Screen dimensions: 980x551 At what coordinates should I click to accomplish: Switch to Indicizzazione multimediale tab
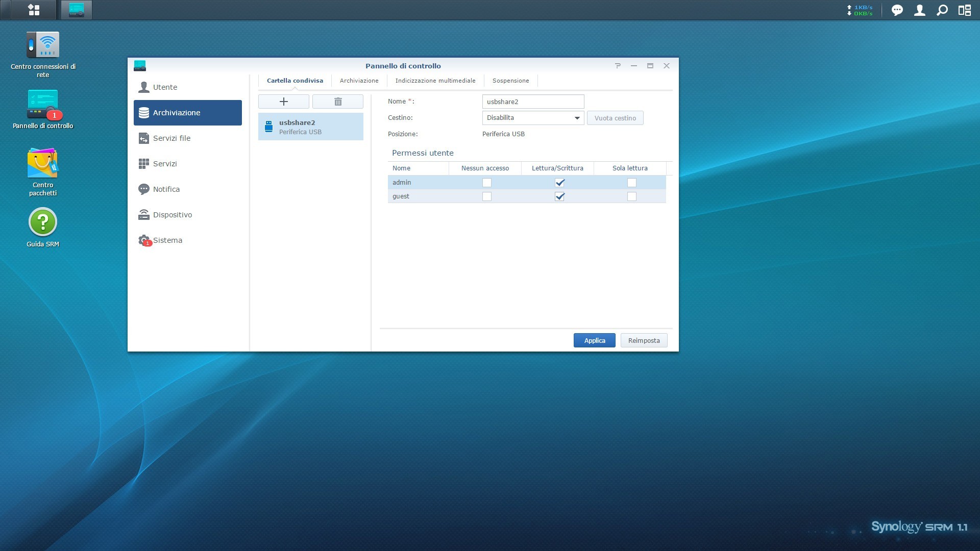pyautogui.click(x=435, y=81)
